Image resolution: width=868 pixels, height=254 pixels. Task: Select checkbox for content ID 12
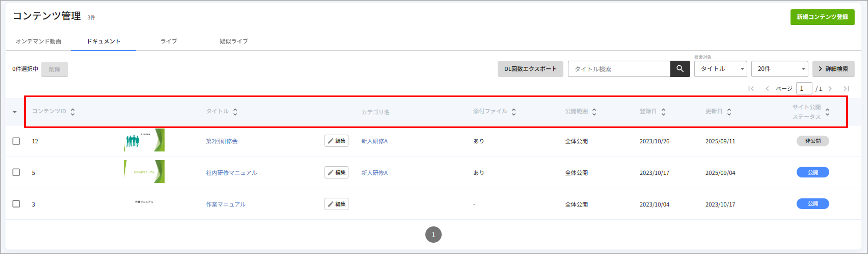click(16, 141)
